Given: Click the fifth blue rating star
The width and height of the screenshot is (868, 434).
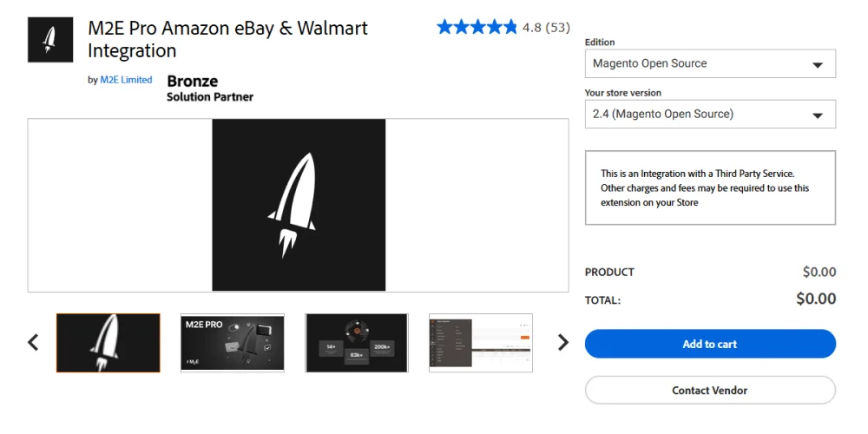Looking at the screenshot, I should click(510, 27).
